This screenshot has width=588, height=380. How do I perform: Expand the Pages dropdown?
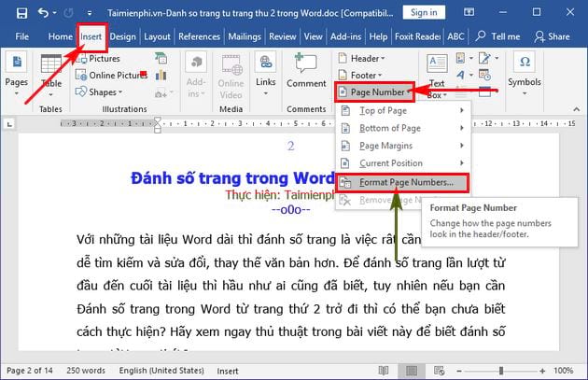(x=17, y=75)
